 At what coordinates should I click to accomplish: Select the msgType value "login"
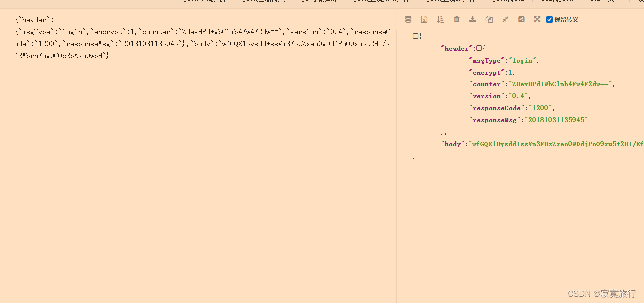[522, 60]
